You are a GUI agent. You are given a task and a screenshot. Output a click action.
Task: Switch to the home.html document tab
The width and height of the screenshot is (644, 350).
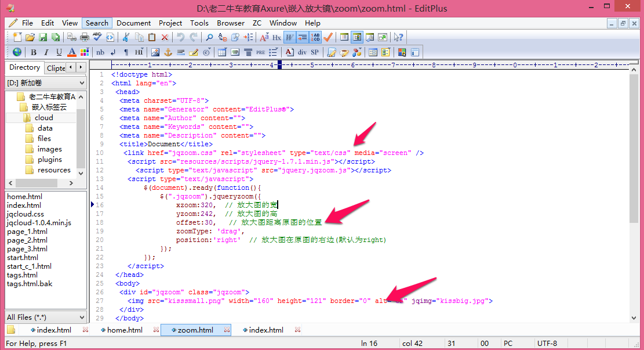tap(125, 330)
